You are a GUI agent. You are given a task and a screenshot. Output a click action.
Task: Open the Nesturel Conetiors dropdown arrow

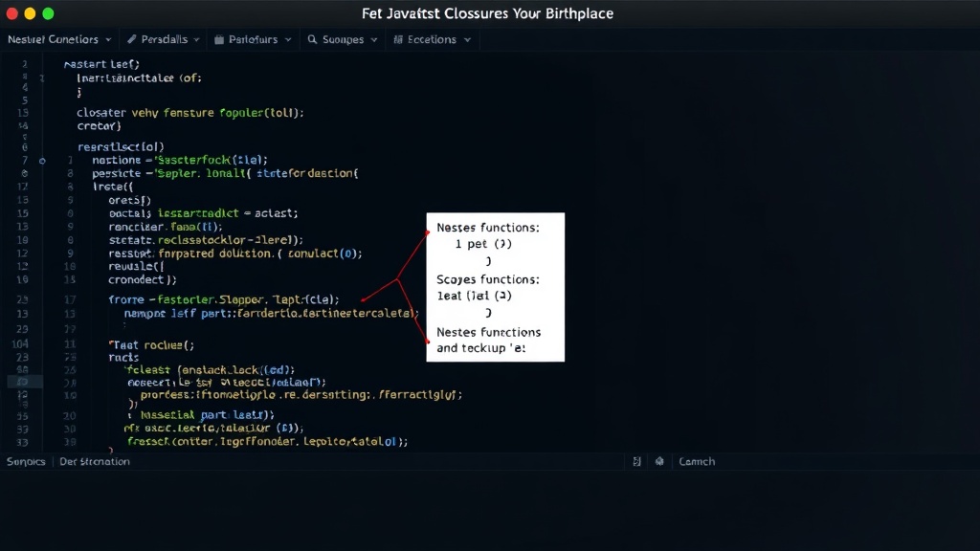[x=108, y=39]
